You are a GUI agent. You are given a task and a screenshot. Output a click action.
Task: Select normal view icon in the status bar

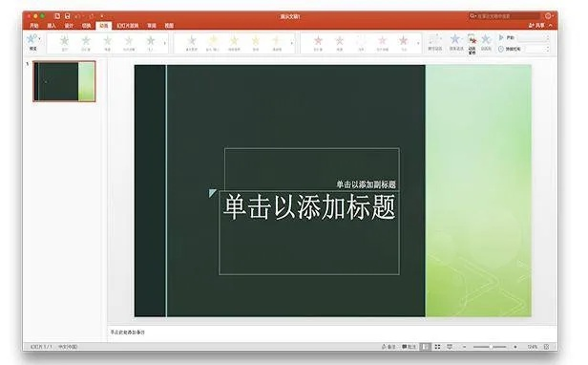(426, 347)
